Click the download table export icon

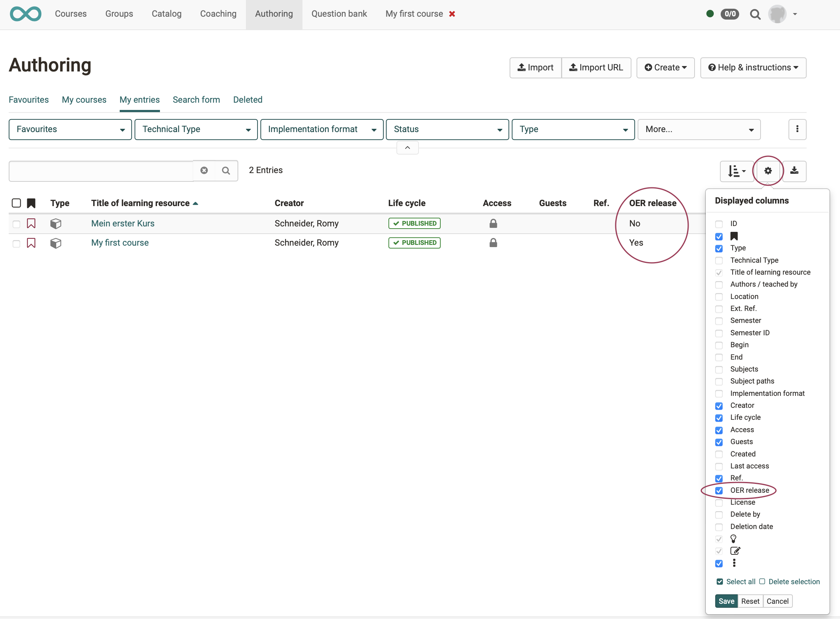pos(794,171)
